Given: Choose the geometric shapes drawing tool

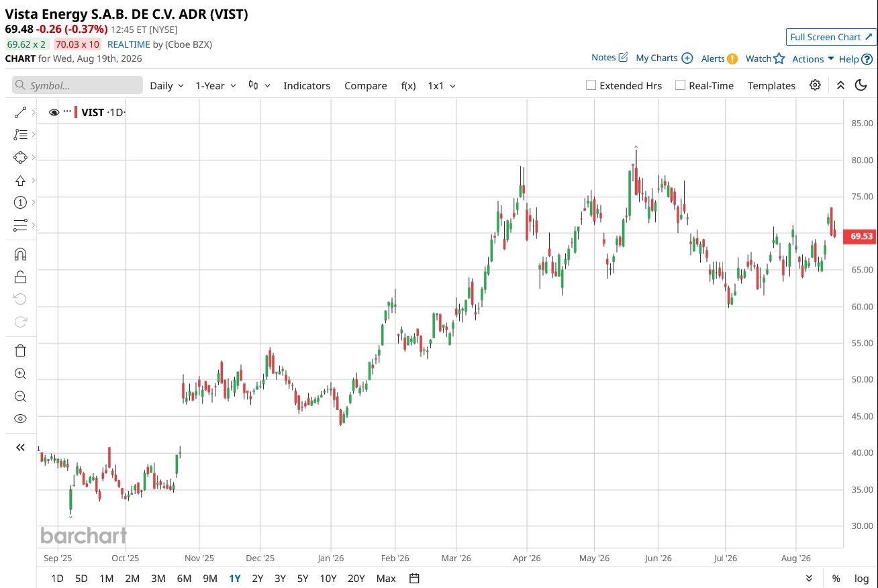Looking at the screenshot, I should 20,158.
